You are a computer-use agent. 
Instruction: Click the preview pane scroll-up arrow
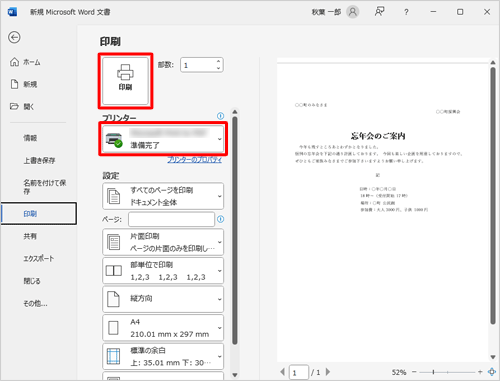coord(493,62)
